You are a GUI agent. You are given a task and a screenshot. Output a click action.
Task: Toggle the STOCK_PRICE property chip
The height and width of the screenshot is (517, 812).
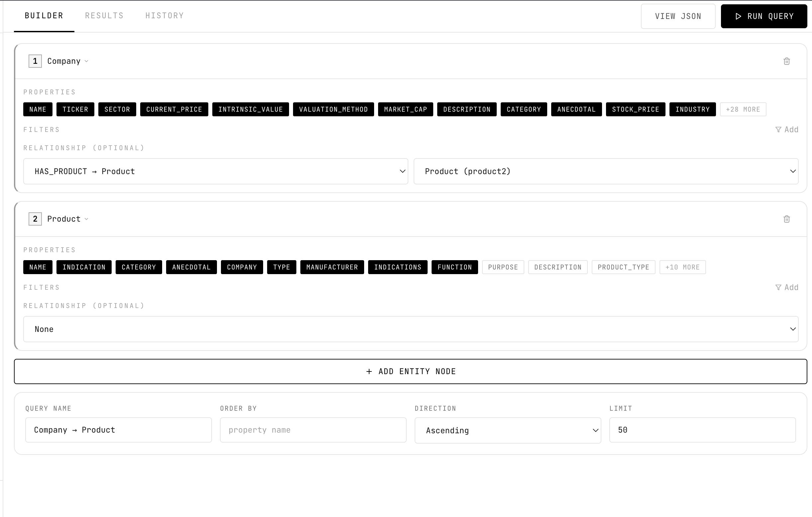(x=635, y=109)
